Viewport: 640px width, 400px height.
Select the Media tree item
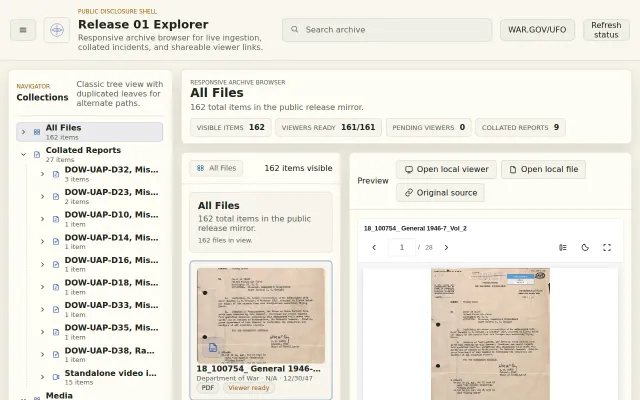coord(59,395)
